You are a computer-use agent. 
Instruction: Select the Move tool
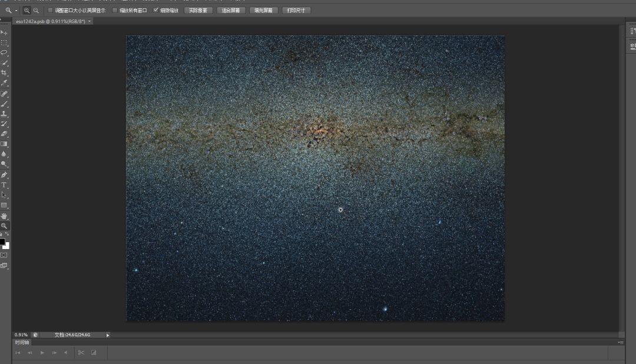4,32
